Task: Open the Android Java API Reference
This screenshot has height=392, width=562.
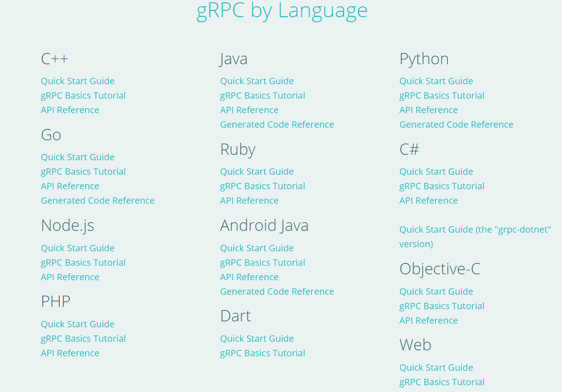Action: [x=249, y=277]
